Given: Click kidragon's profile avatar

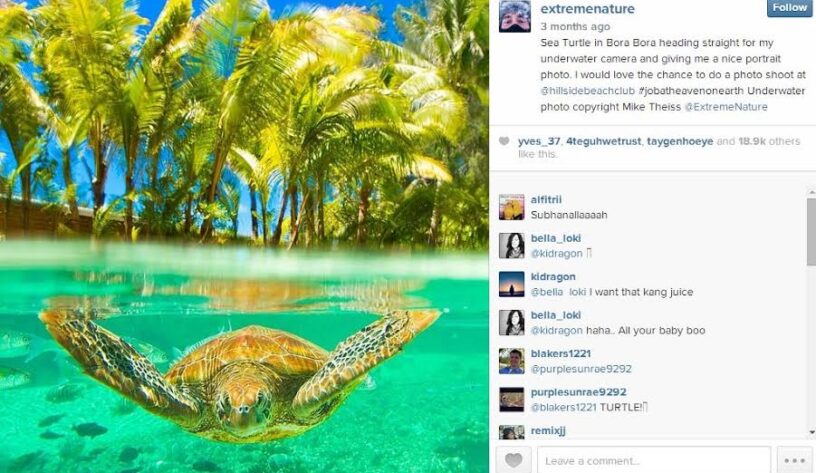Looking at the screenshot, I should [511, 284].
